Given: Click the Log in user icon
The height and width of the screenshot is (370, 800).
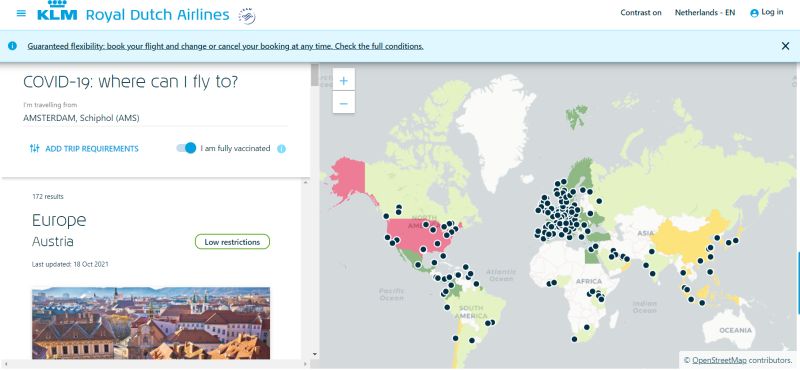Looking at the screenshot, I should pyautogui.click(x=754, y=13).
